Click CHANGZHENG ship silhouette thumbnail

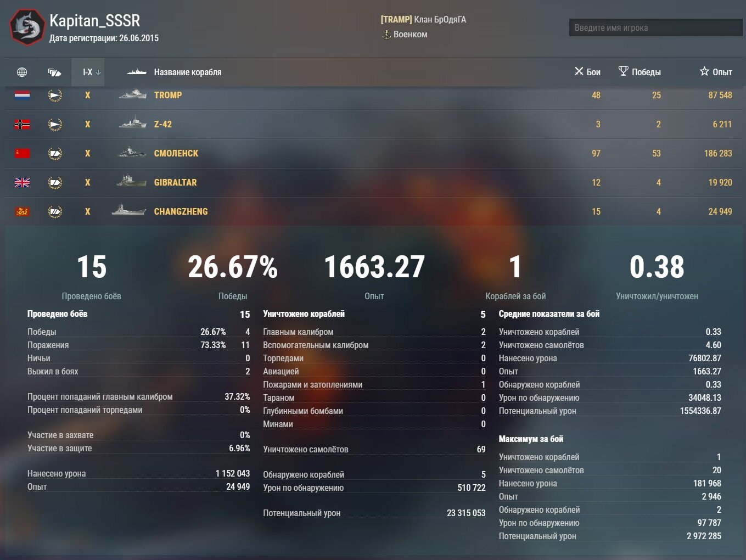point(129,209)
